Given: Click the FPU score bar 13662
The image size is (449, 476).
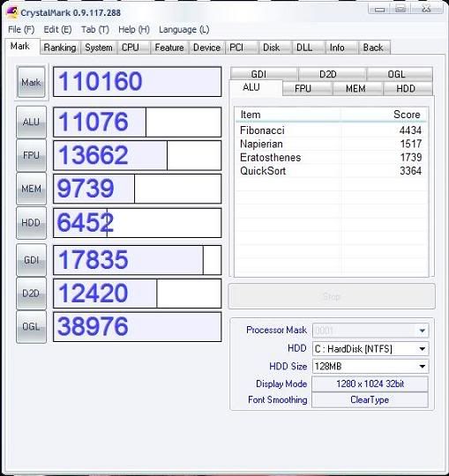Looking at the screenshot, I should click(138, 155).
